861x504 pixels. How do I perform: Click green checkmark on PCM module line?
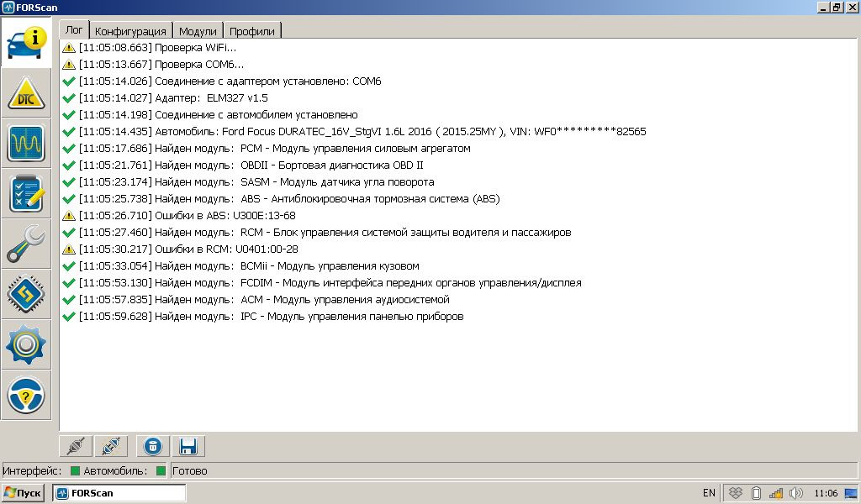tap(69, 149)
